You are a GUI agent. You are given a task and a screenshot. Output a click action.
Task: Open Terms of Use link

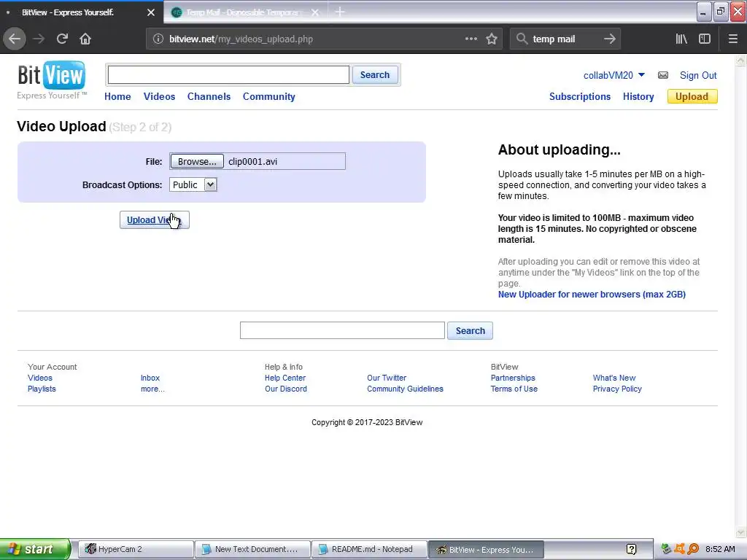click(x=514, y=389)
